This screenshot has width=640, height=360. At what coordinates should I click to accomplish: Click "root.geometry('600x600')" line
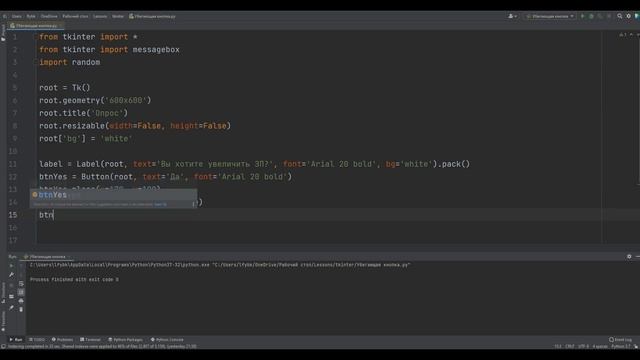pyautogui.click(x=95, y=100)
